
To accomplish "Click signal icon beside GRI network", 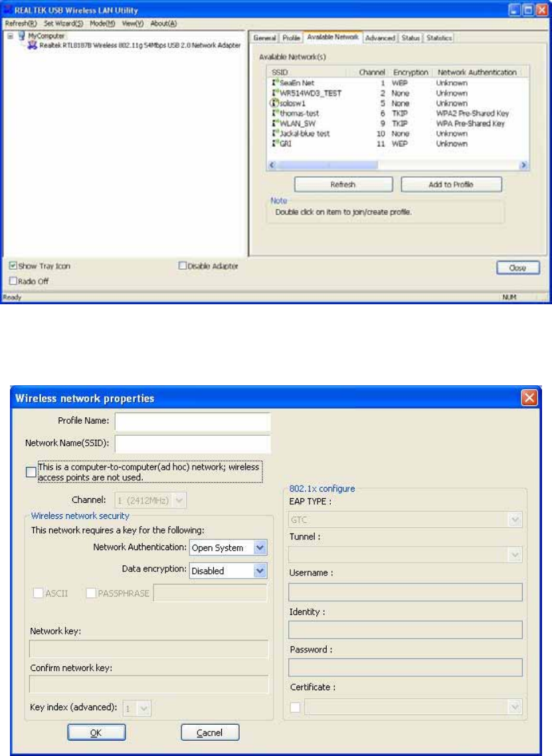I will tap(275, 143).
